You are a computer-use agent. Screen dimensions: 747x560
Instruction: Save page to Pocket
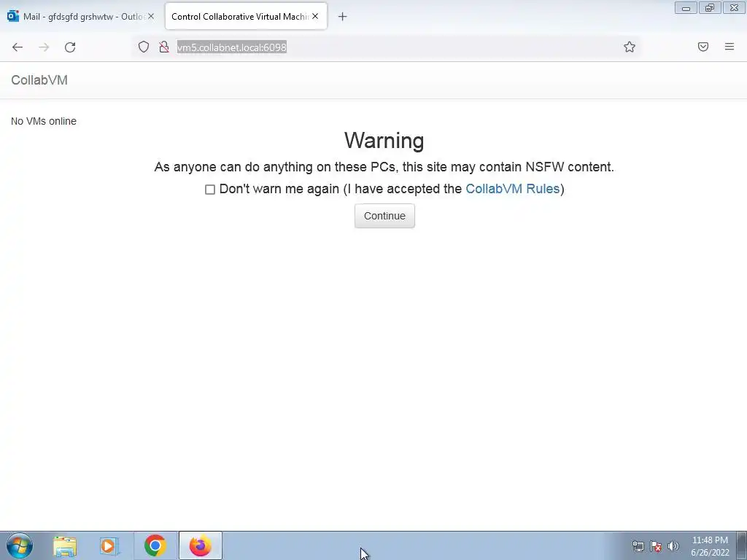pos(703,47)
